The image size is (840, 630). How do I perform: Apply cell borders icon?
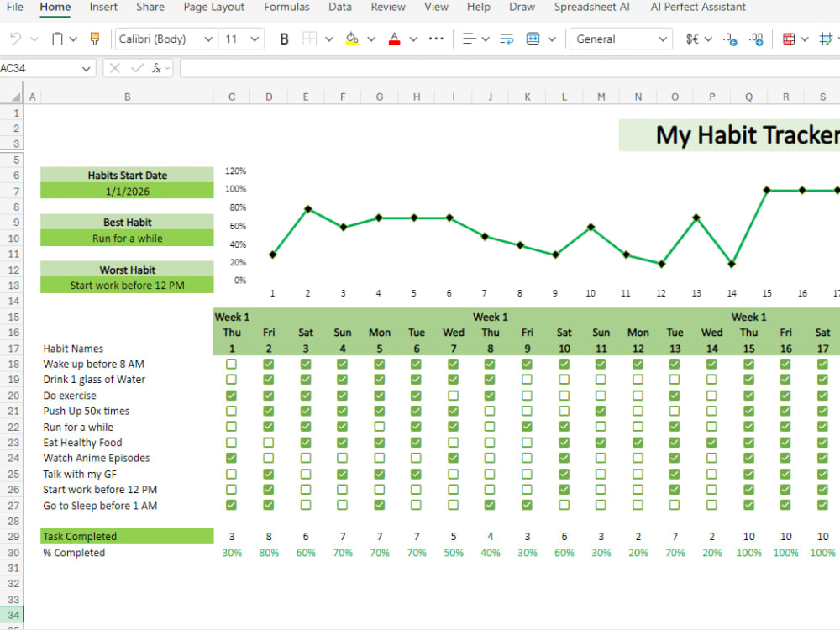310,39
